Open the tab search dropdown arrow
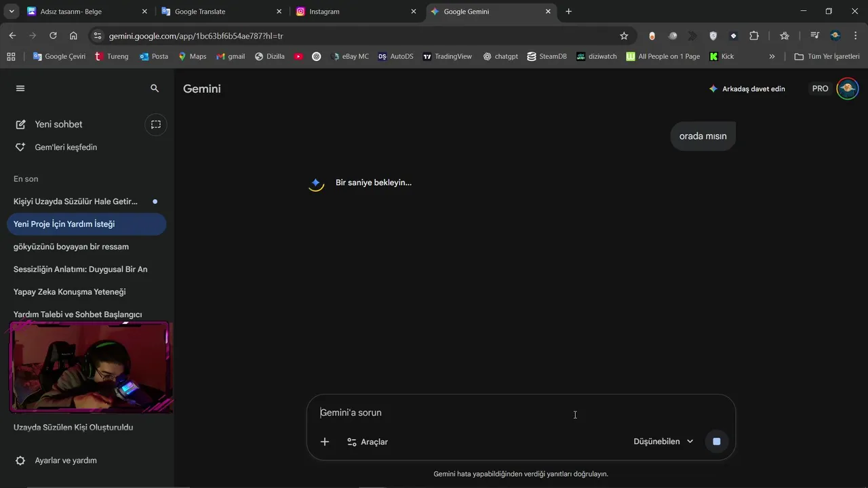The width and height of the screenshot is (868, 488). (x=12, y=12)
